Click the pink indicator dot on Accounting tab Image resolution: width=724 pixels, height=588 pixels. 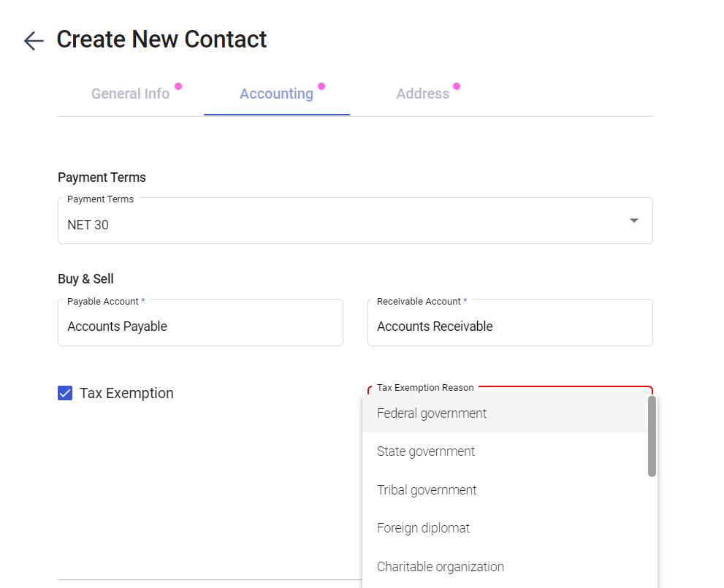[x=321, y=86]
